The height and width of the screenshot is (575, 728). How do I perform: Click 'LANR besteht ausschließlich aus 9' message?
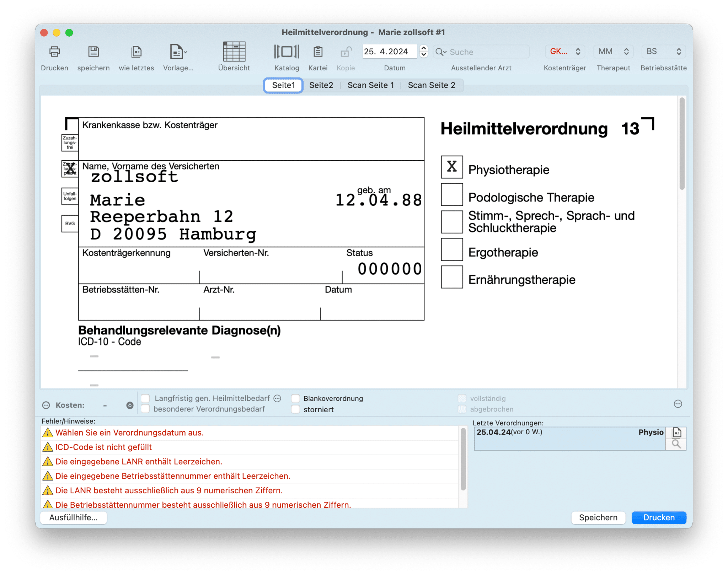(x=169, y=490)
